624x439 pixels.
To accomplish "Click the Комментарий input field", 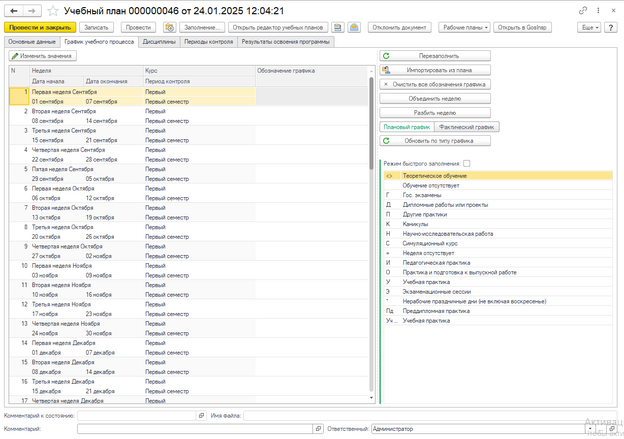I will pos(198,428).
